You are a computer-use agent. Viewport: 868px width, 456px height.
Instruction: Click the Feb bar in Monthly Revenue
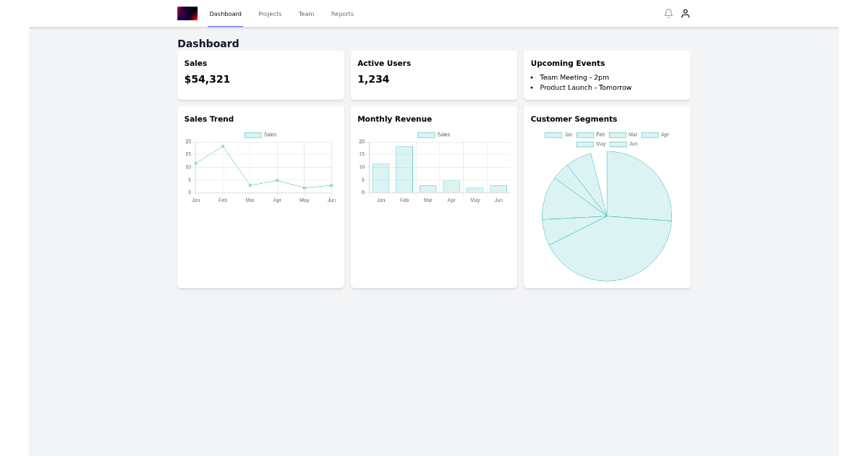click(x=404, y=169)
